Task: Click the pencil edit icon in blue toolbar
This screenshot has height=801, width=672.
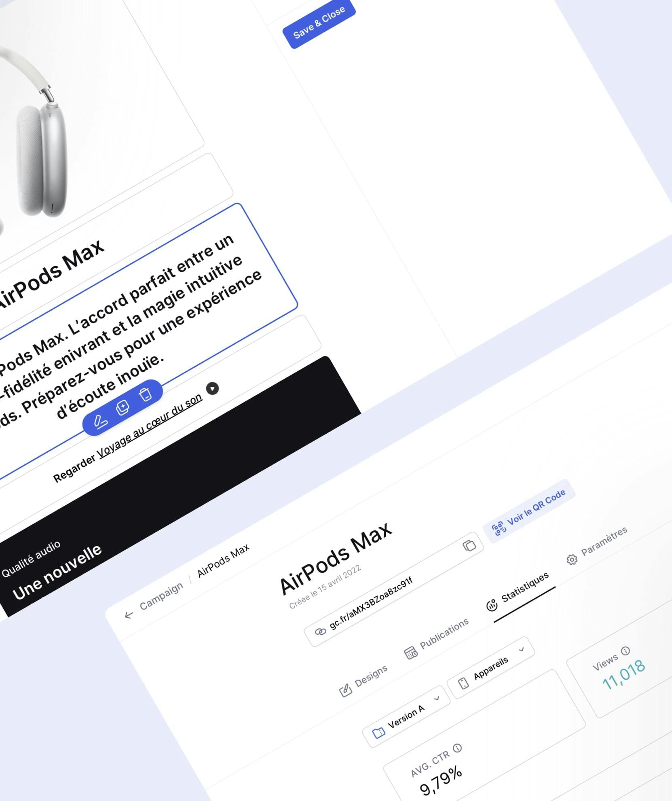Action: (100, 421)
